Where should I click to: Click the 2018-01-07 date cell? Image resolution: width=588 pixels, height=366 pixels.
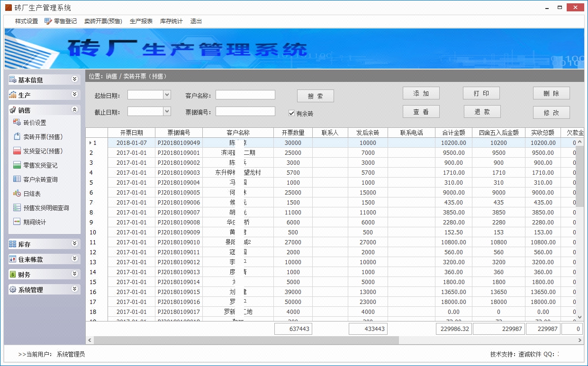[x=131, y=143]
